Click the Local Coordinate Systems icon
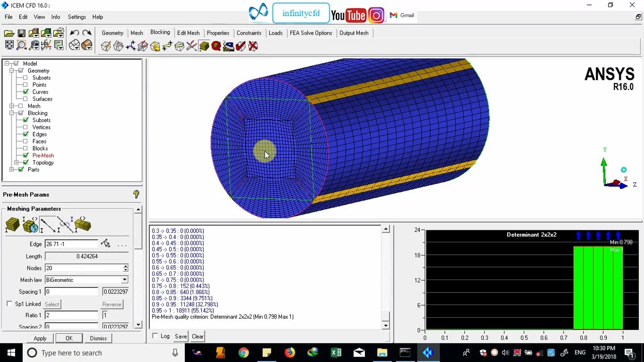 [46, 45]
